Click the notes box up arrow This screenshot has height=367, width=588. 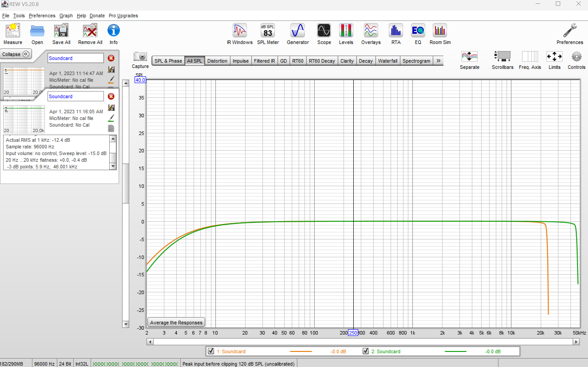pyautogui.click(x=113, y=139)
